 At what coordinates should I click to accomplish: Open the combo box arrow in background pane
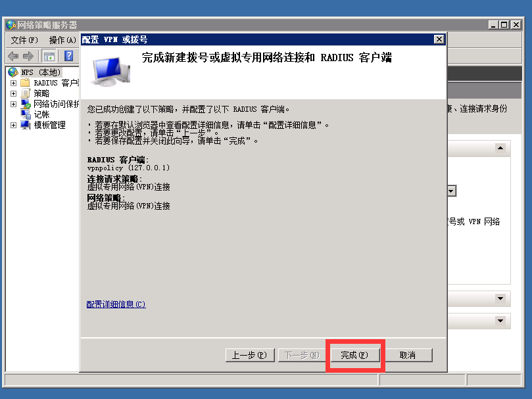[x=451, y=191]
